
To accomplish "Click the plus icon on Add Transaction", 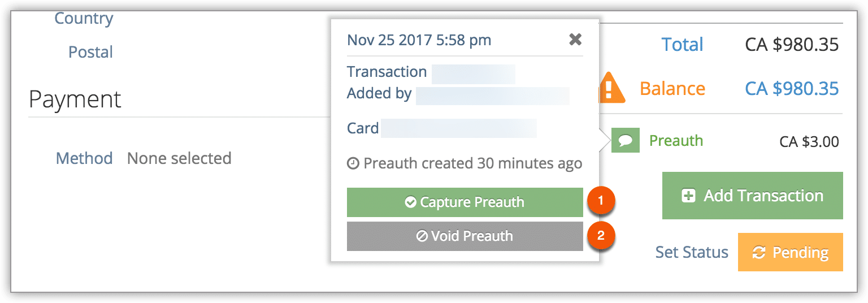I will pos(688,196).
